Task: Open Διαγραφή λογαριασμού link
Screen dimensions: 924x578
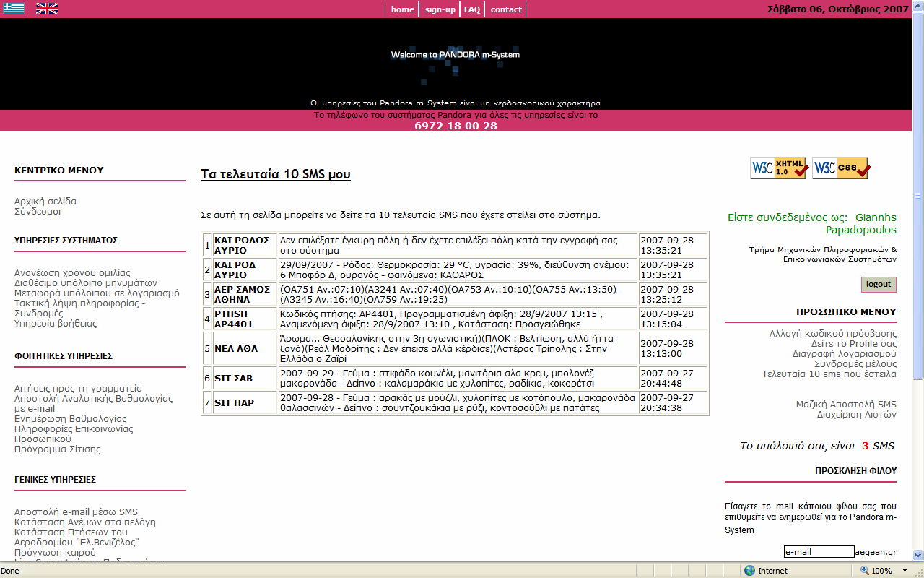Action: point(845,353)
